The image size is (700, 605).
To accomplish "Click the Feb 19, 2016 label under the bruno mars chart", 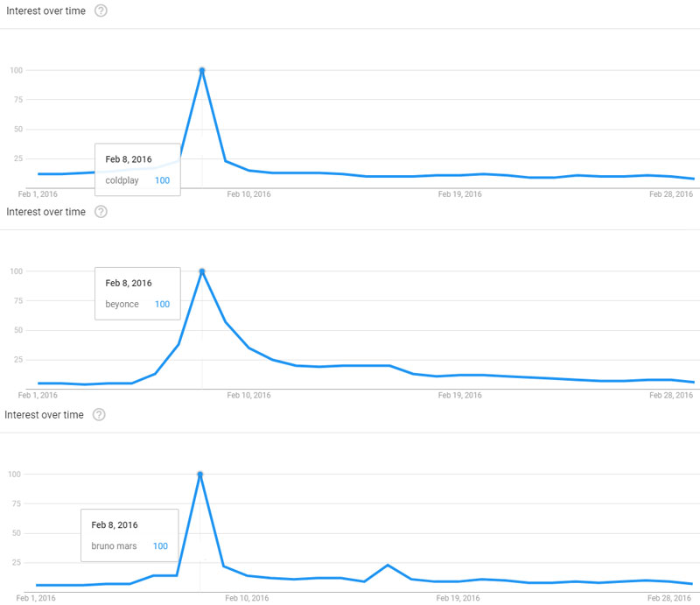I will pos(460,598).
